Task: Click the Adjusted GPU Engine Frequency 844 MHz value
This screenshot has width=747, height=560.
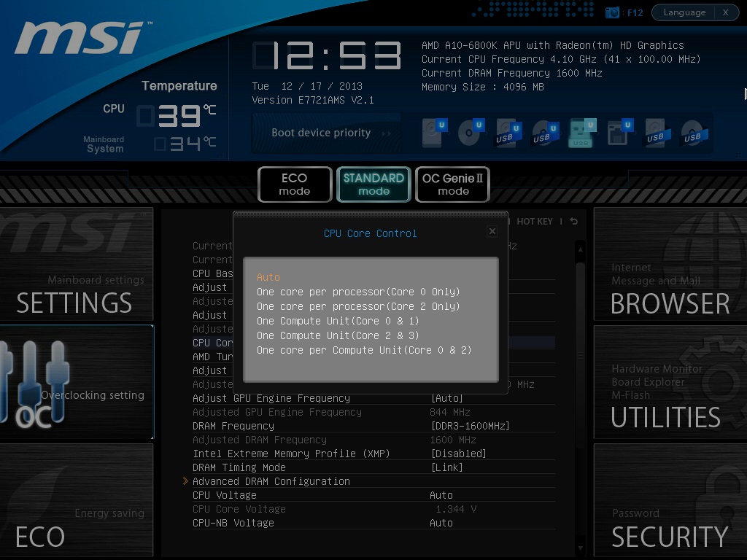Action: coord(450,412)
